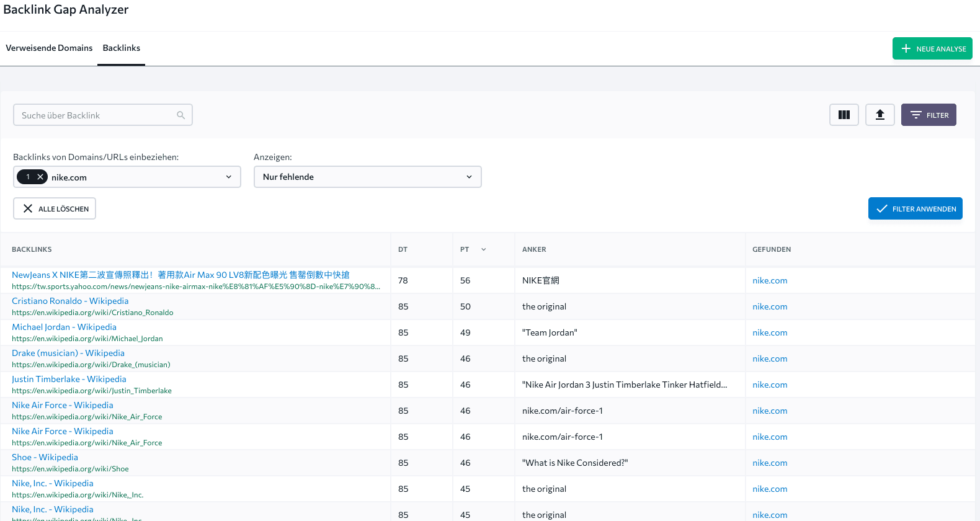Click the Cristiano_Ronaldo wiki URL
Image resolution: width=980 pixels, height=521 pixels.
(92, 313)
